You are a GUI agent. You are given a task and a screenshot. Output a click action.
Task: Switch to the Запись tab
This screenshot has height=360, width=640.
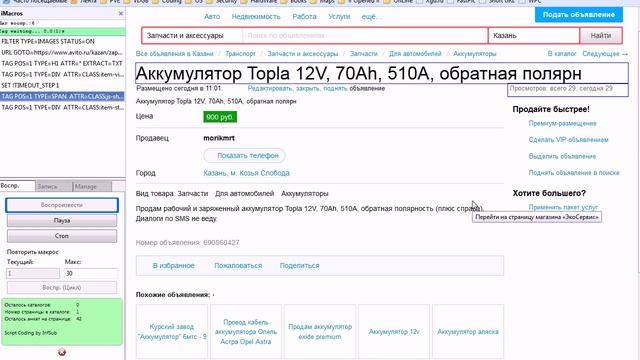coord(54,187)
